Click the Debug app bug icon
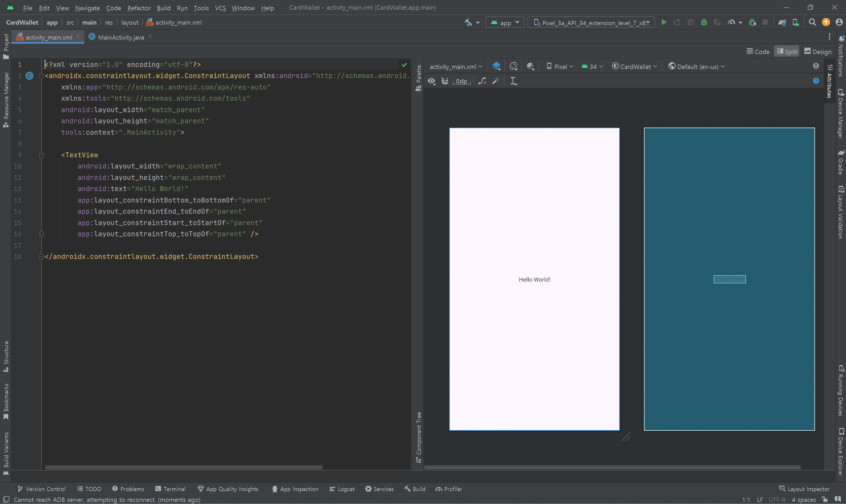 point(704,22)
